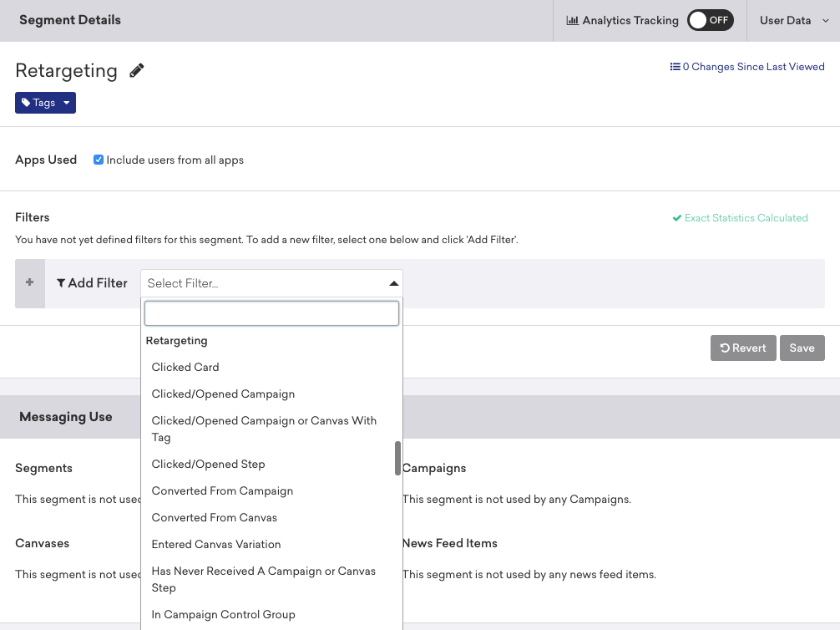Image resolution: width=840 pixels, height=630 pixels.
Task: Toggle the Analytics Tracking switch
Action: (x=710, y=21)
